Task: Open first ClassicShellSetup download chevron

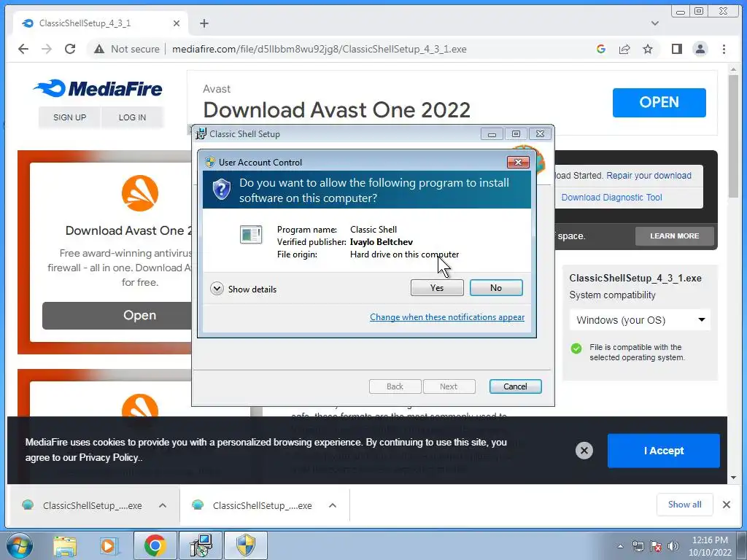Action: [x=163, y=505]
